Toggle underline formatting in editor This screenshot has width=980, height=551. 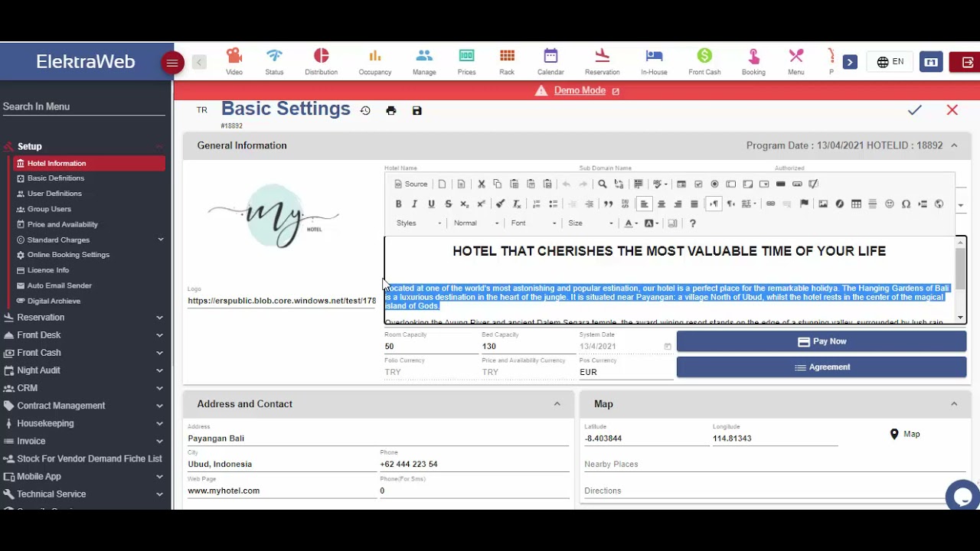click(x=431, y=204)
